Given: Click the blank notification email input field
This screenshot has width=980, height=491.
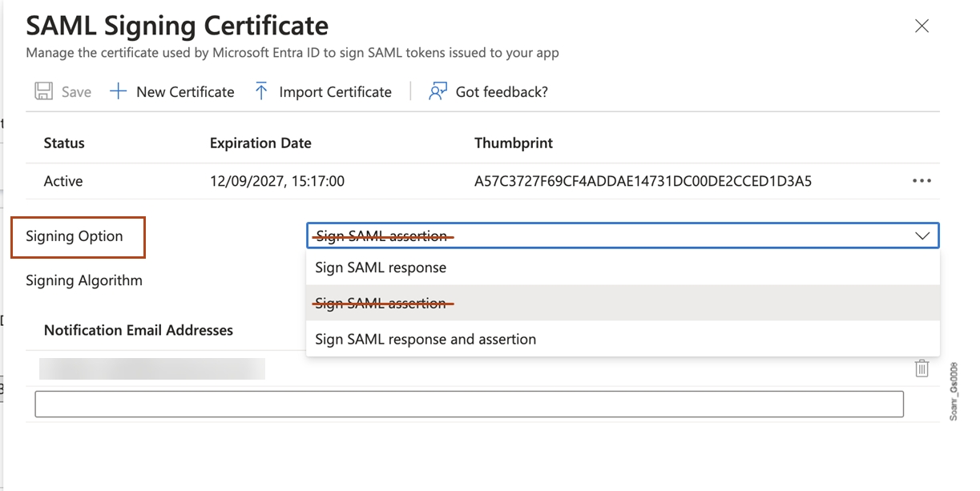Looking at the screenshot, I should coord(469,403).
